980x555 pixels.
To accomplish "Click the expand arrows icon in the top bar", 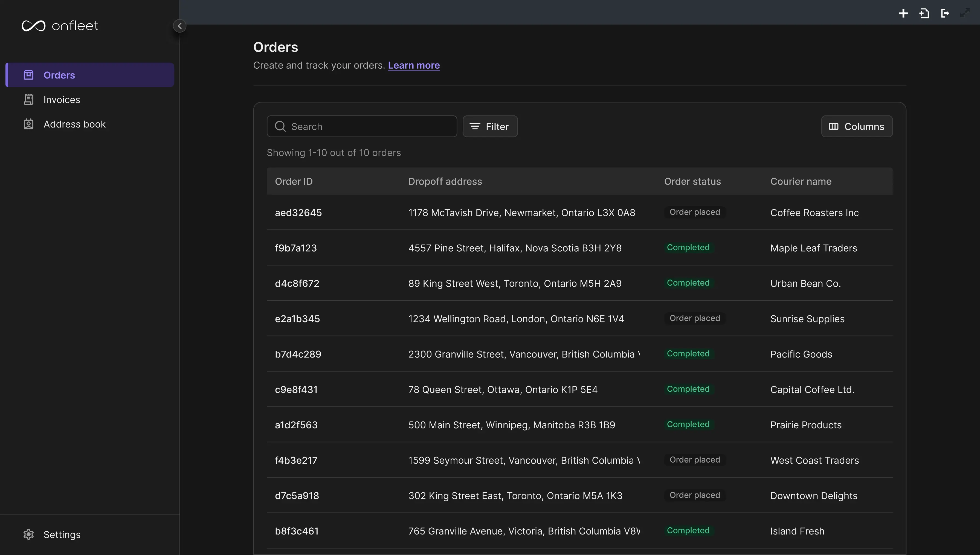I will click(965, 13).
